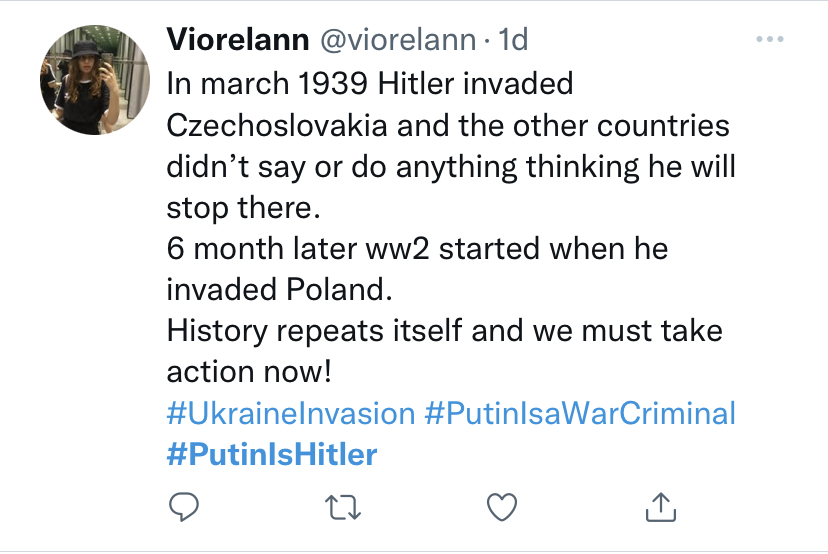The width and height of the screenshot is (828, 554).
Task: Click the line starting 'In march 1939'
Action: click(x=370, y=83)
